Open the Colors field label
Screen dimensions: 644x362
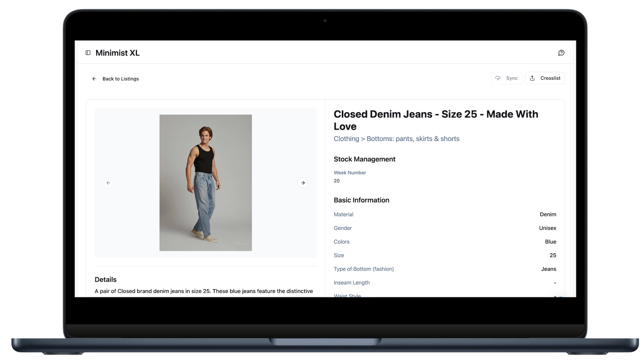click(x=341, y=242)
